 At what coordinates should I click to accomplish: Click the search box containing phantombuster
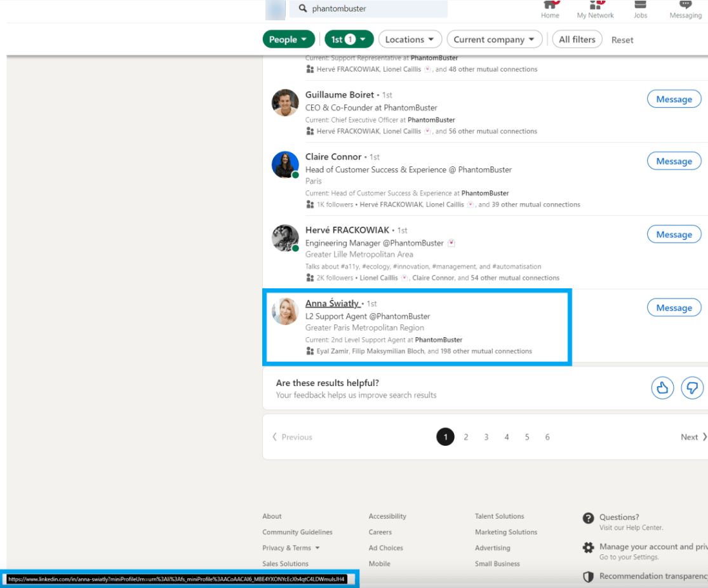[x=368, y=9]
